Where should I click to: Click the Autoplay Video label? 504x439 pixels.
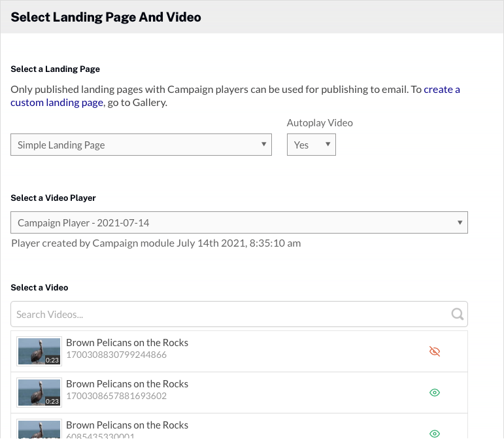(320, 123)
